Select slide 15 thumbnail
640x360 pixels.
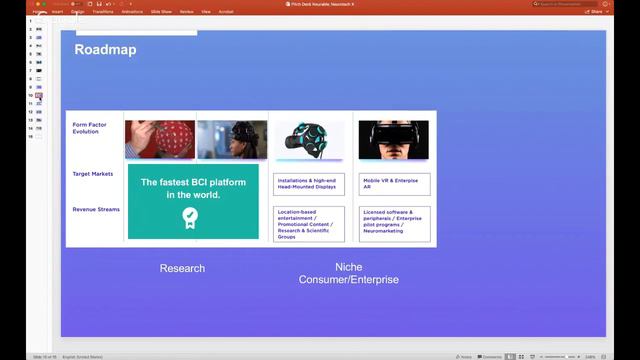point(39,136)
